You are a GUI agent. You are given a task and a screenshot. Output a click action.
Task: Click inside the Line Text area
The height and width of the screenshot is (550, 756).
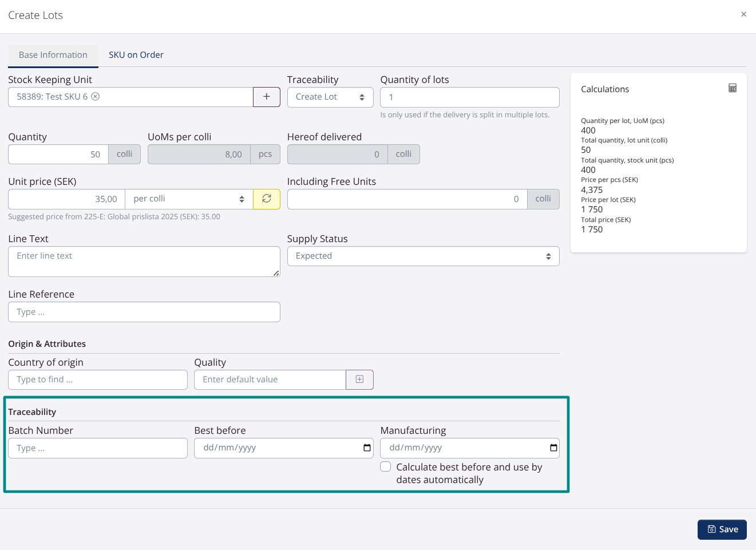[x=144, y=261]
